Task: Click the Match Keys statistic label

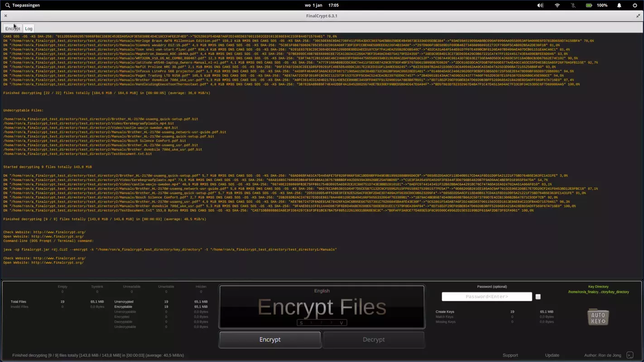Action: [x=444, y=317]
